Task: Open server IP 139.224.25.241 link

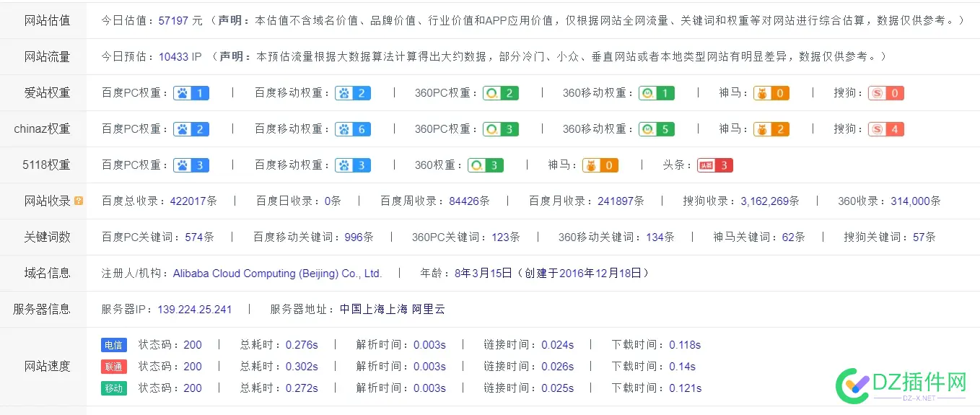Action: tap(195, 309)
